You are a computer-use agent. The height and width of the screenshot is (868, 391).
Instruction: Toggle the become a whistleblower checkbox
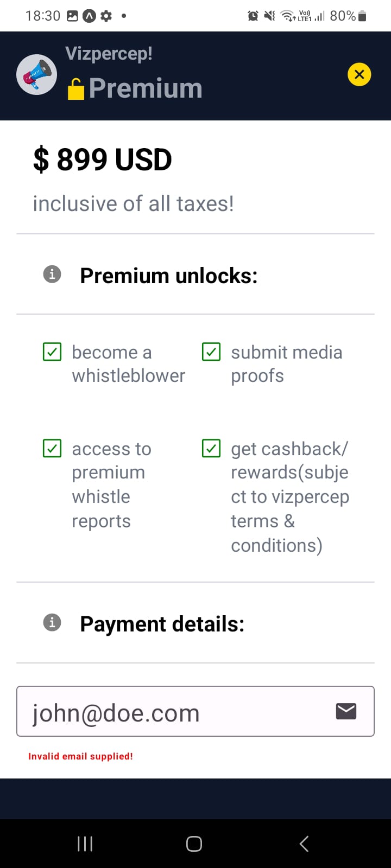pyautogui.click(x=52, y=352)
